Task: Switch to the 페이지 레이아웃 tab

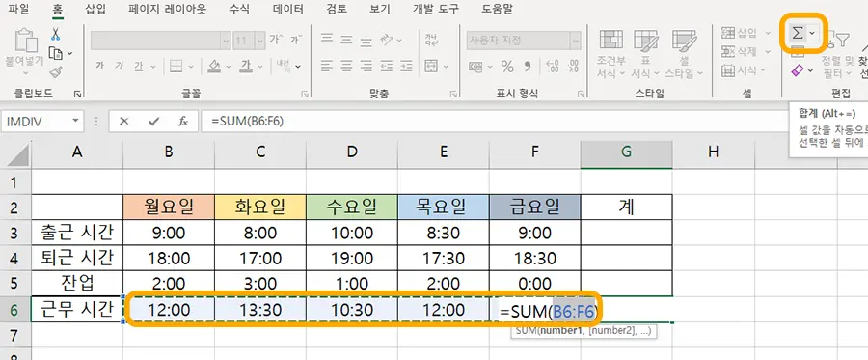Action: (167, 9)
